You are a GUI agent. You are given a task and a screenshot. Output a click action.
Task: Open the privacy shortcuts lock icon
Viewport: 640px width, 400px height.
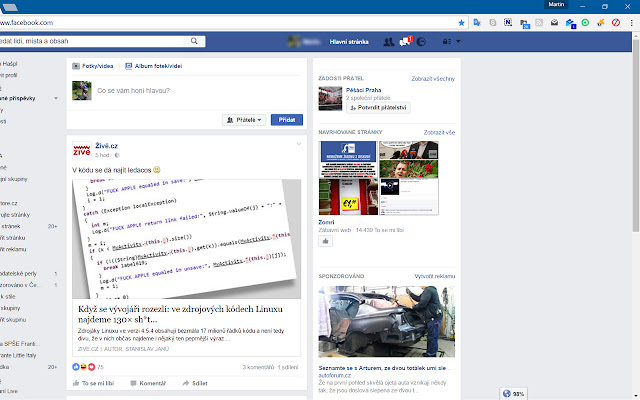click(447, 42)
